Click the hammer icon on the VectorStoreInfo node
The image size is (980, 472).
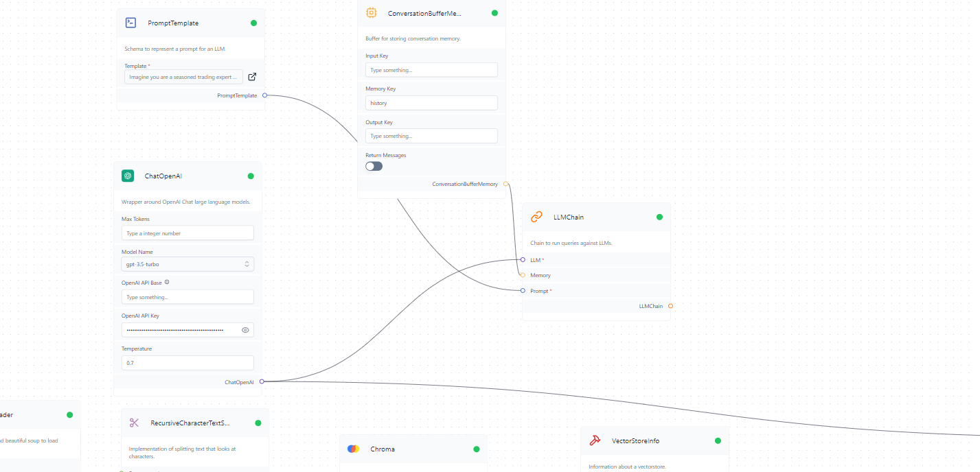point(595,440)
